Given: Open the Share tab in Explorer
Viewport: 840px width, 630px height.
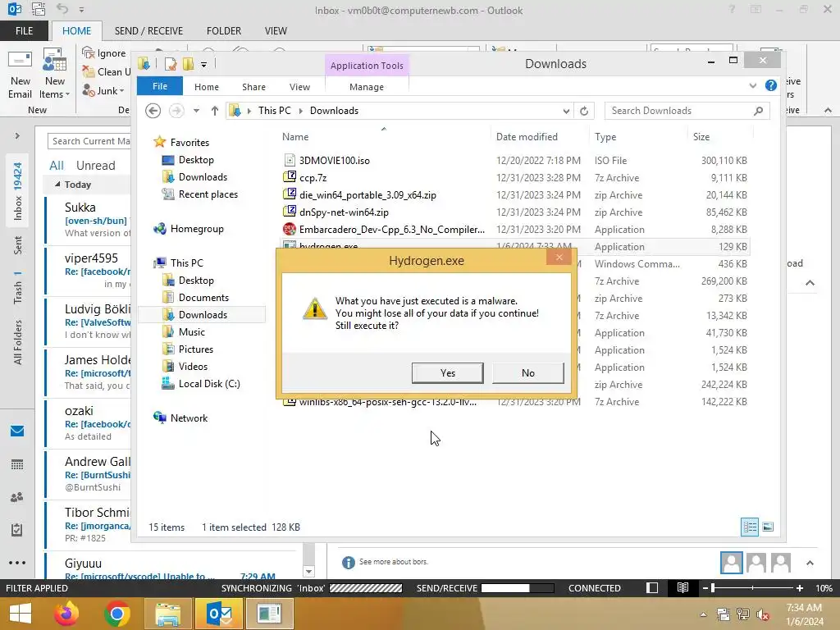Looking at the screenshot, I should tap(253, 87).
